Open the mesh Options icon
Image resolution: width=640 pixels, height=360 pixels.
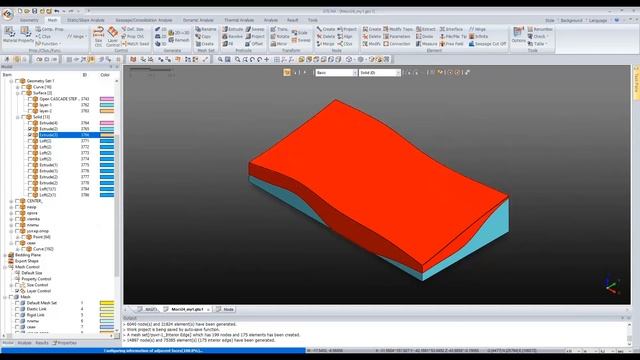pyautogui.click(x=518, y=34)
